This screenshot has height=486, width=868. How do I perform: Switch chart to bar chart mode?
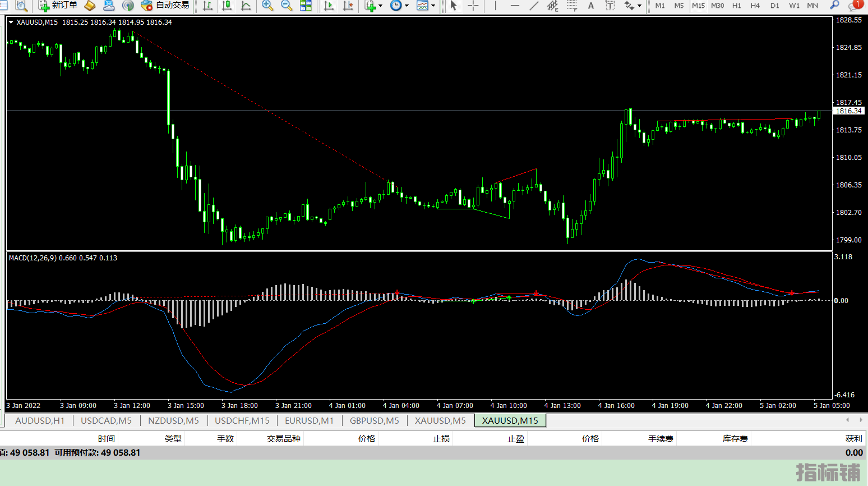[x=207, y=6]
